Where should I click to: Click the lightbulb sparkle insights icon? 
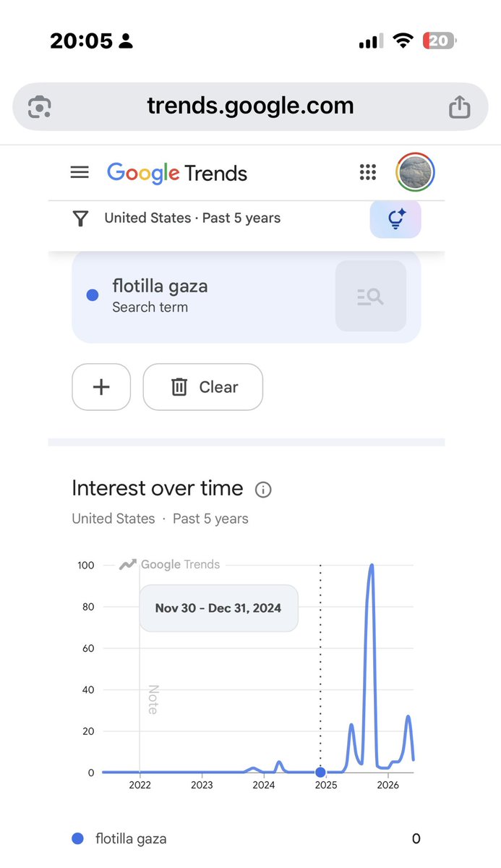point(395,219)
